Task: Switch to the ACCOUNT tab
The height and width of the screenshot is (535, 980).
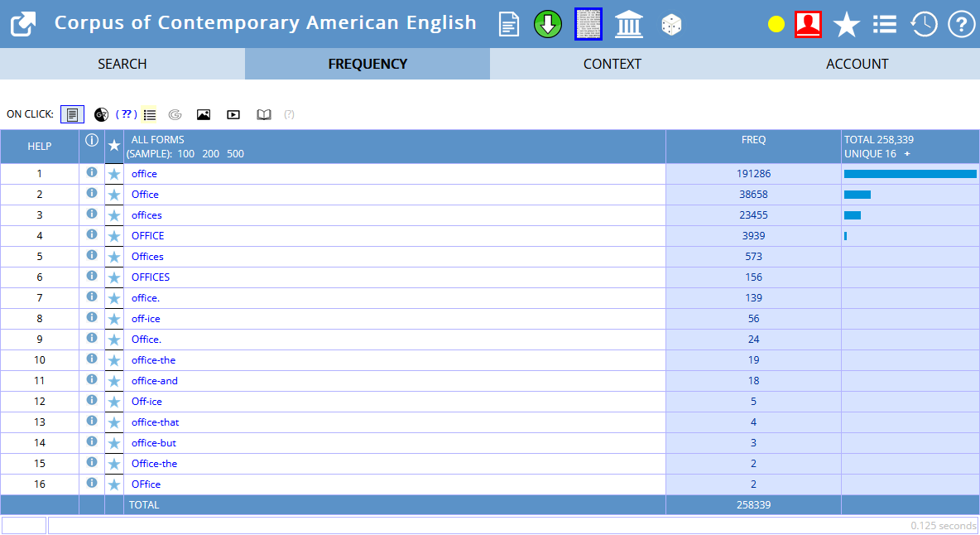Action: pyautogui.click(x=857, y=64)
